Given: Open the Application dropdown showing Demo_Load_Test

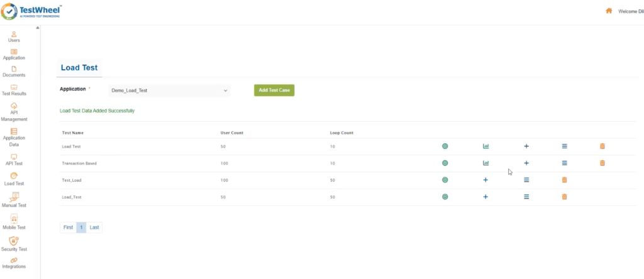Looking at the screenshot, I should pyautogui.click(x=169, y=90).
